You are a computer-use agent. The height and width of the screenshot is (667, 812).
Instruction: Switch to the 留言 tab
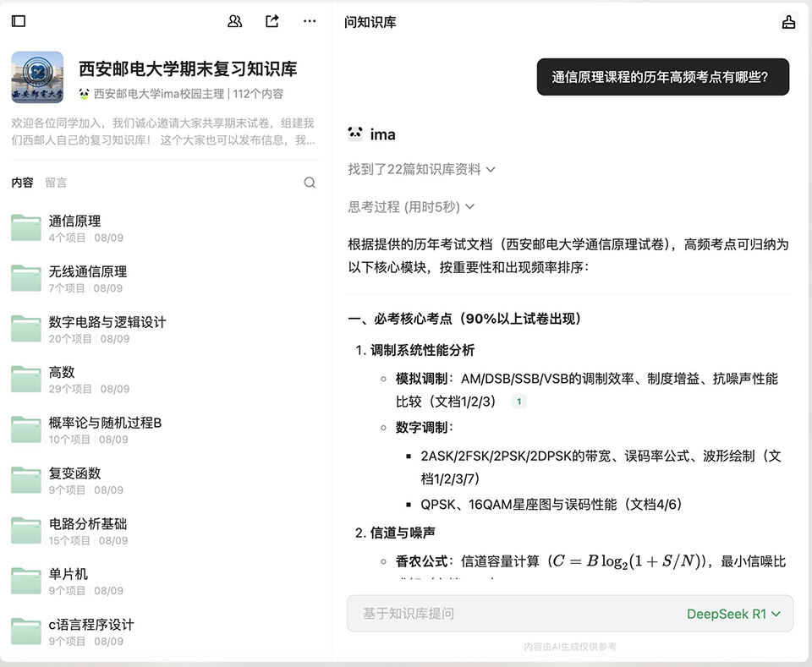tap(56, 183)
